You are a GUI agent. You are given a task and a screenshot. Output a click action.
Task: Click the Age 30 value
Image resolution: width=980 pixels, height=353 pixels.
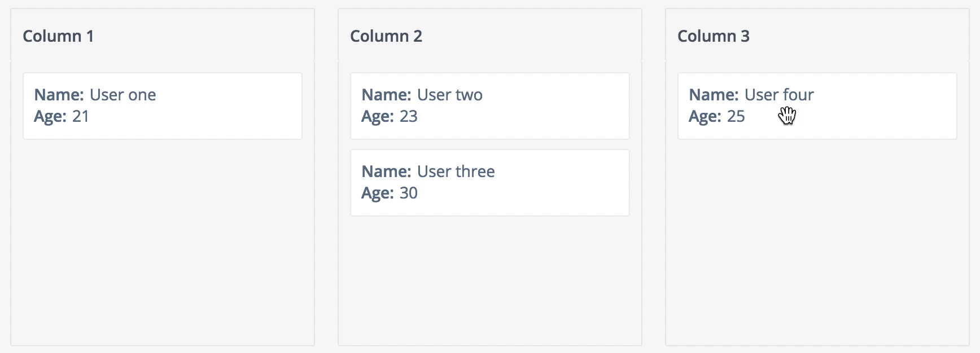click(410, 193)
